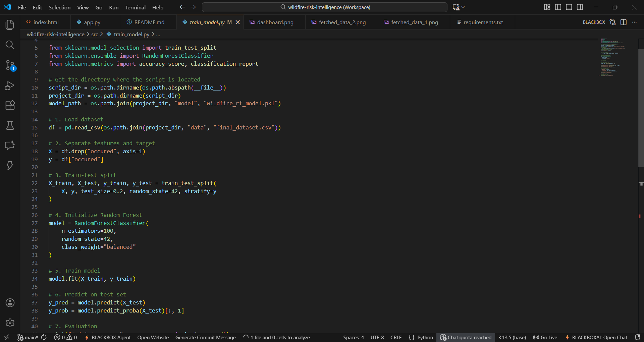Click Generate Commit Message in status bar
The image size is (644, 342).
point(205,337)
